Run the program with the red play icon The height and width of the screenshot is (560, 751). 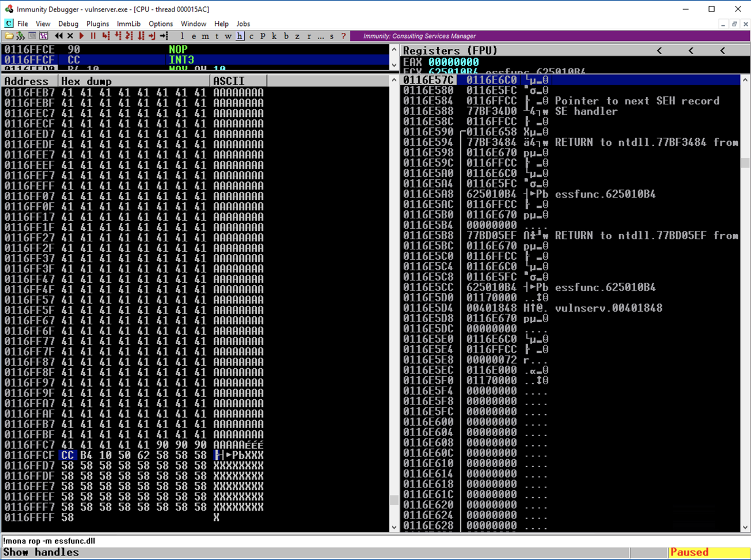[82, 36]
